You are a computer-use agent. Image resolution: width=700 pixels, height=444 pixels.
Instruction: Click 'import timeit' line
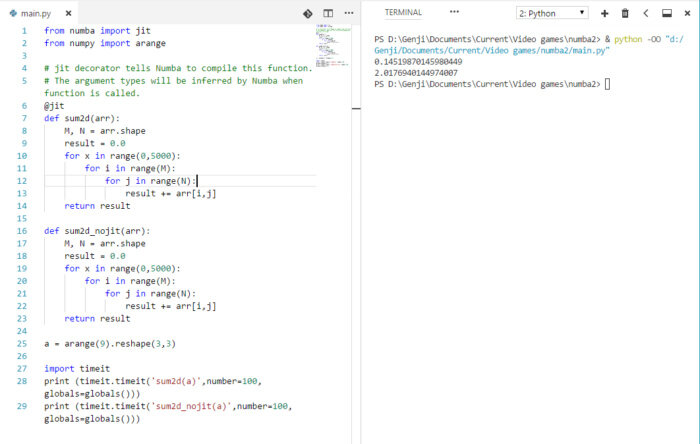[x=77, y=369]
